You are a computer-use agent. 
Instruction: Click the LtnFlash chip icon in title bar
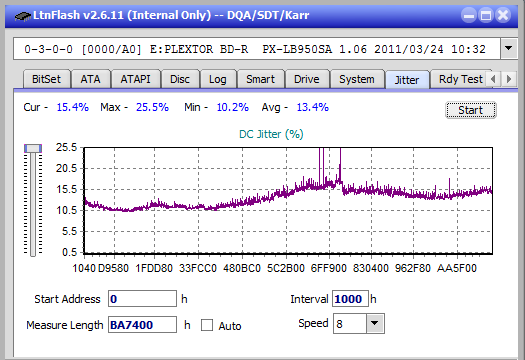click(23, 15)
